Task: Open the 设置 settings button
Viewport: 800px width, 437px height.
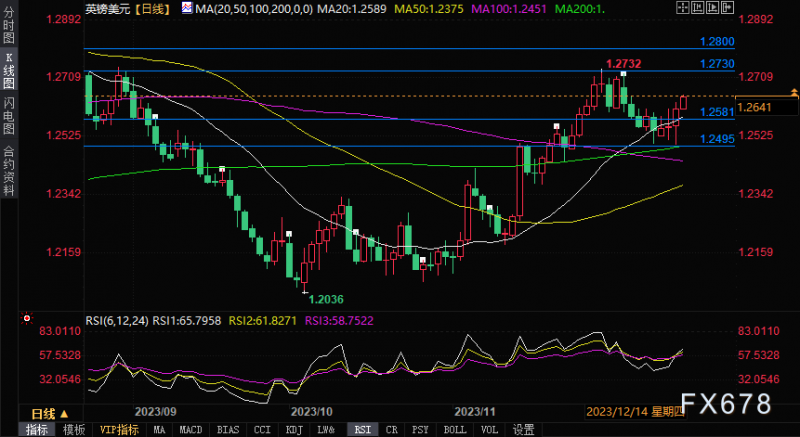Action: point(524,430)
